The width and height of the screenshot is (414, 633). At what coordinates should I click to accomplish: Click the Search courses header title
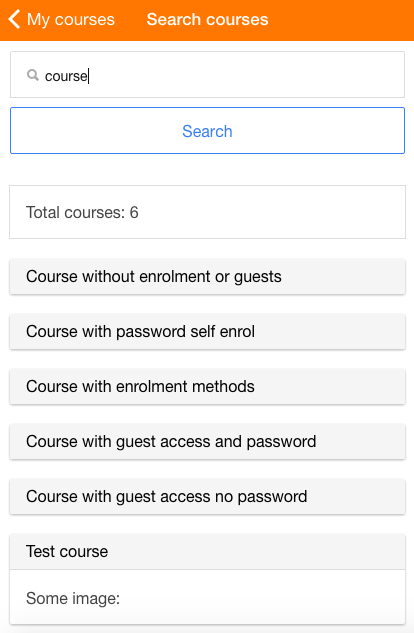(x=207, y=19)
